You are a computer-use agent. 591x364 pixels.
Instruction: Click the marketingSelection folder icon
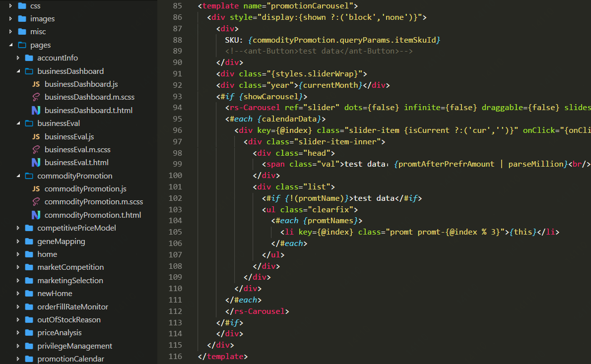tap(29, 280)
